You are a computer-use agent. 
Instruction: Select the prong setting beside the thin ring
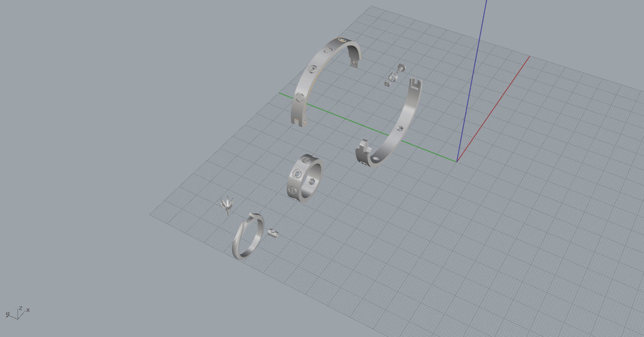pos(227,205)
